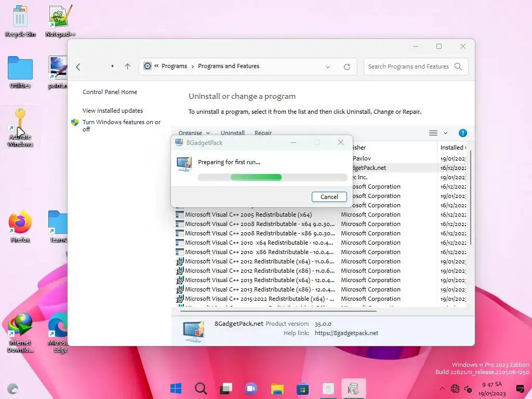
Task: Open taskbar Search
Action: point(201,389)
